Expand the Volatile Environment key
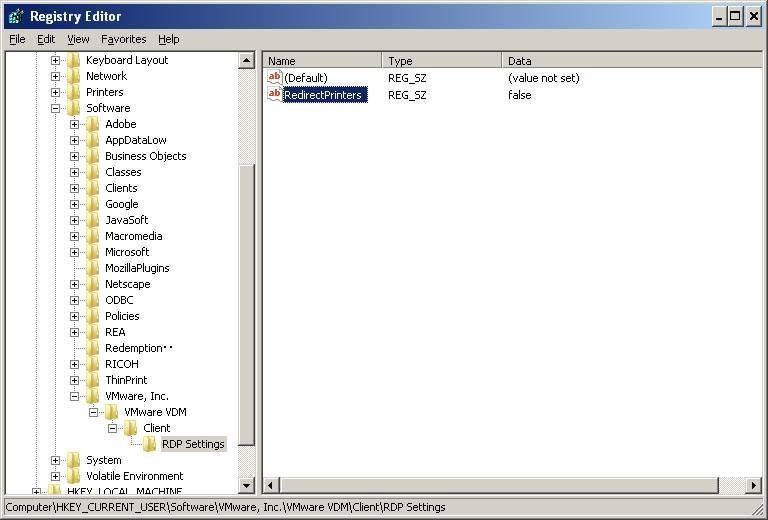The image size is (768, 520). tap(55, 476)
